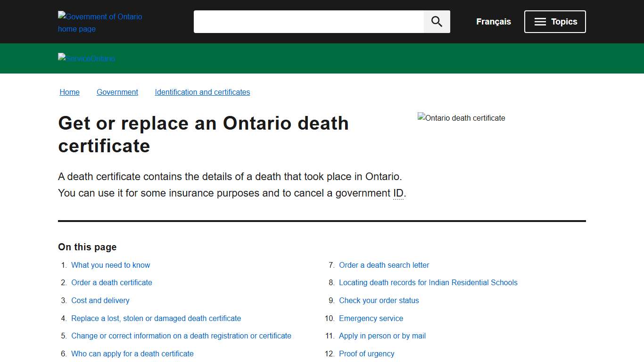Open Order a death search letter
The height and width of the screenshot is (362, 644).
[x=384, y=265]
